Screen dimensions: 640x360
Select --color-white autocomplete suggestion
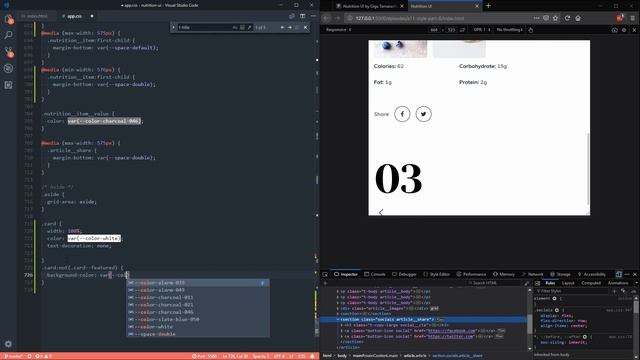point(198,327)
